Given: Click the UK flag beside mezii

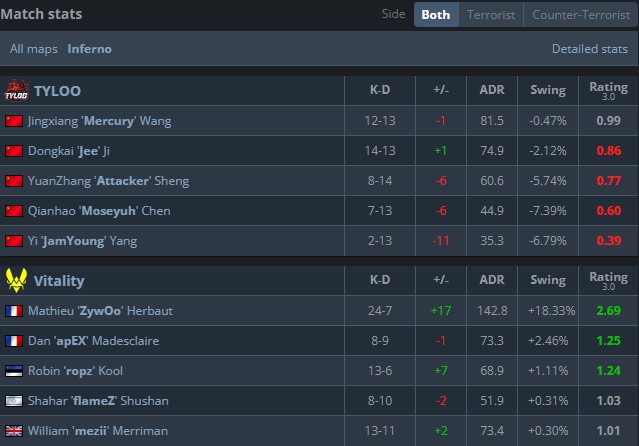Looking at the screenshot, I should pyautogui.click(x=14, y=431).
